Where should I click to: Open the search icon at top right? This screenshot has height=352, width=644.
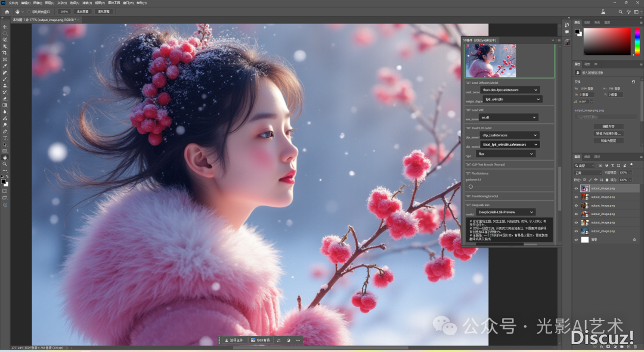point(620,12)
